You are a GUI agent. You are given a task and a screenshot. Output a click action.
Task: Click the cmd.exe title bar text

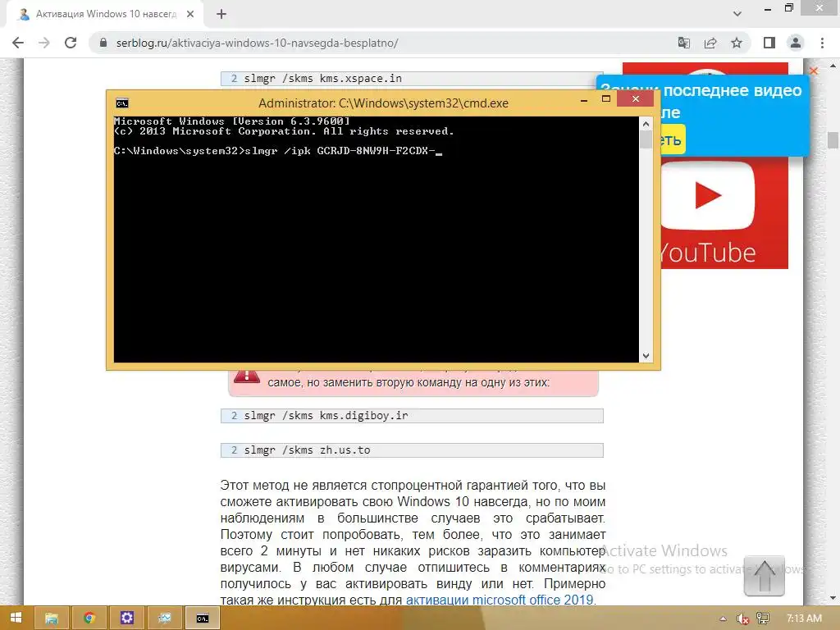pos(383,103)
